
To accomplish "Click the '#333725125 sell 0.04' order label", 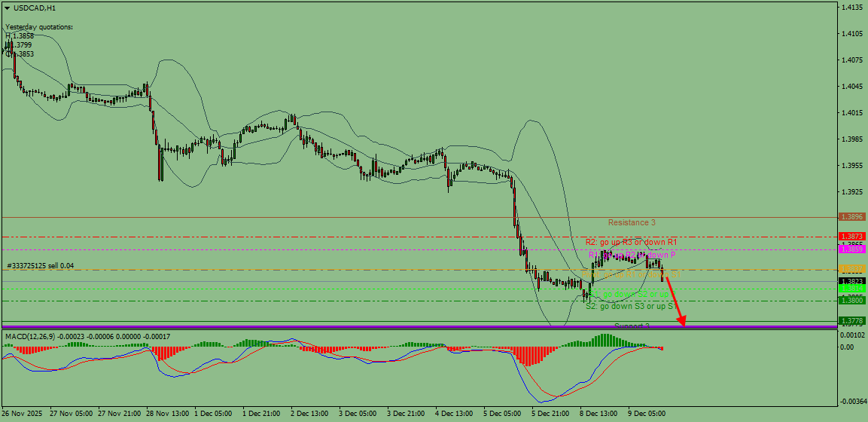I will coord(39,266).
